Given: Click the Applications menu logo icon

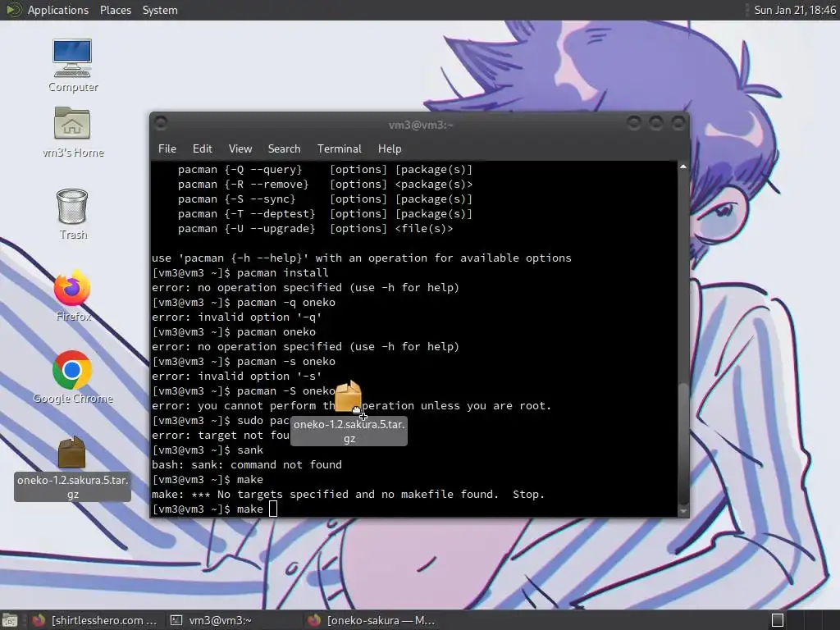Looking at the screenshot, I should 13,10.
